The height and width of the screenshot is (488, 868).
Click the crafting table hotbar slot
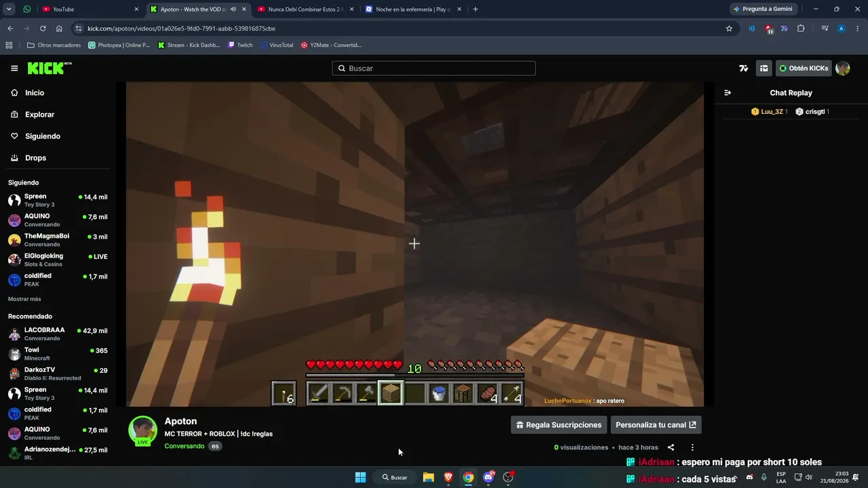tap(463, 393)
